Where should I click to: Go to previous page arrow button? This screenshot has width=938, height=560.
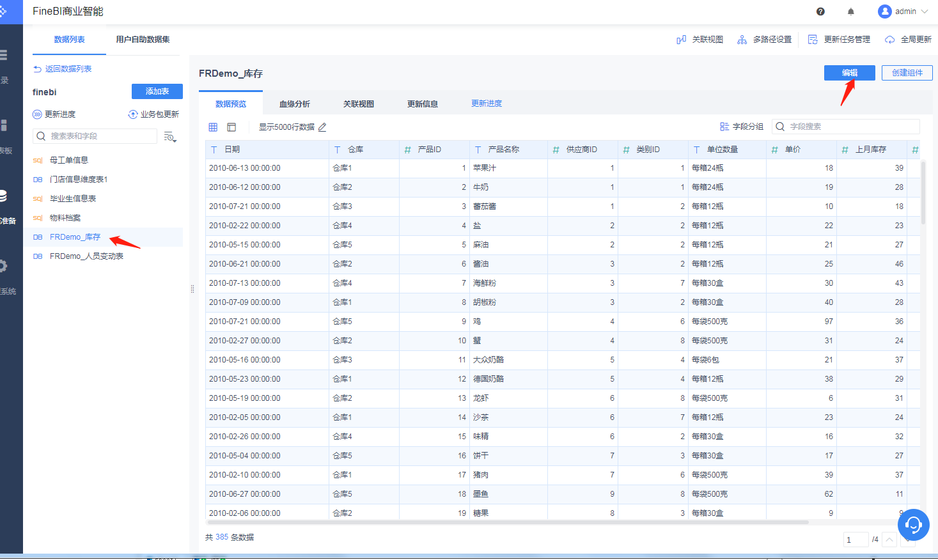point(889,540)
